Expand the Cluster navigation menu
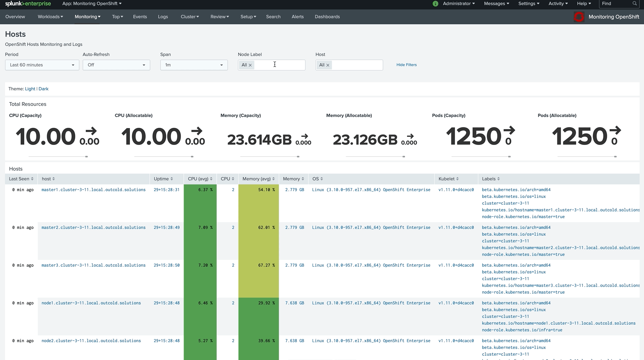The width and height of the screenshot is (644, 360). tap(190, 17)
